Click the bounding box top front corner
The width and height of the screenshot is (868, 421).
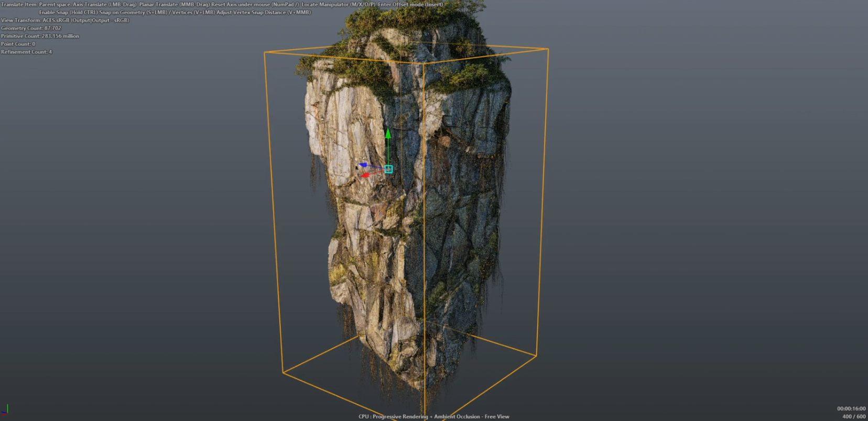click(424, 64)
